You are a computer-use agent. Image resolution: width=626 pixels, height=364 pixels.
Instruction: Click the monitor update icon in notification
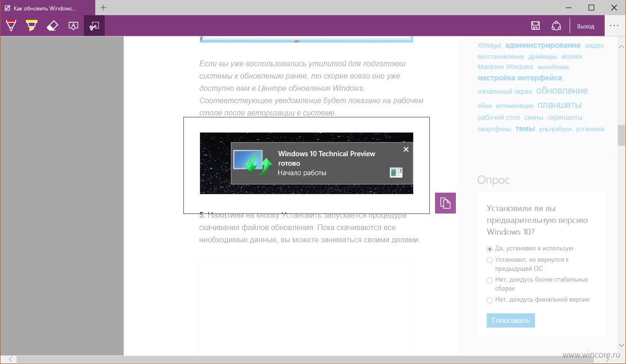pyautogui.click(x=253, y=163)
